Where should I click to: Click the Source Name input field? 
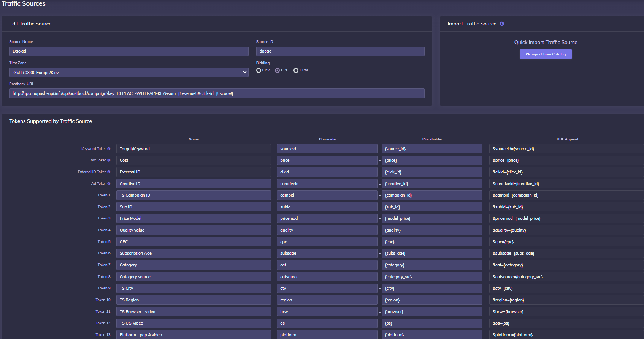128,51
